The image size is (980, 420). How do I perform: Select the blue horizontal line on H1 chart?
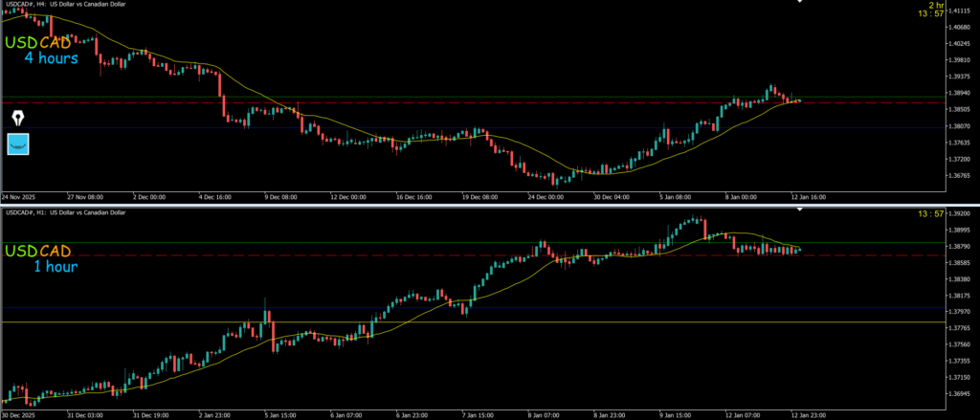tap(383, 307)
